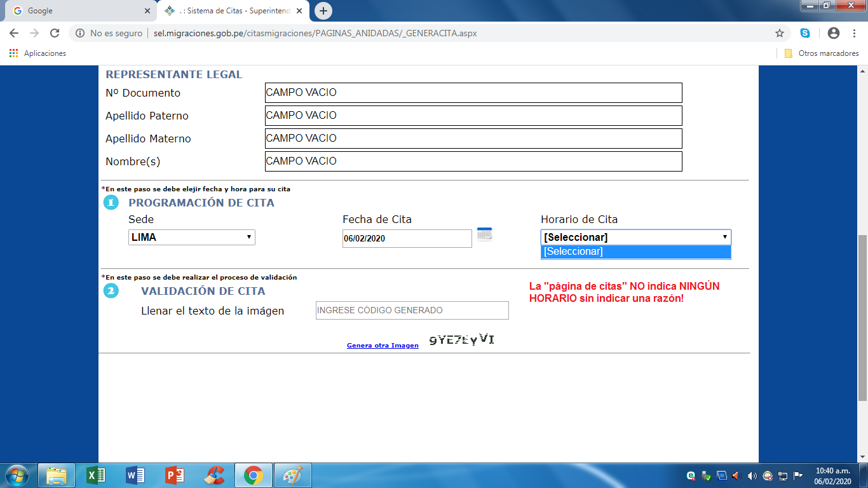Click the captcha code input field

click(412, 311)
